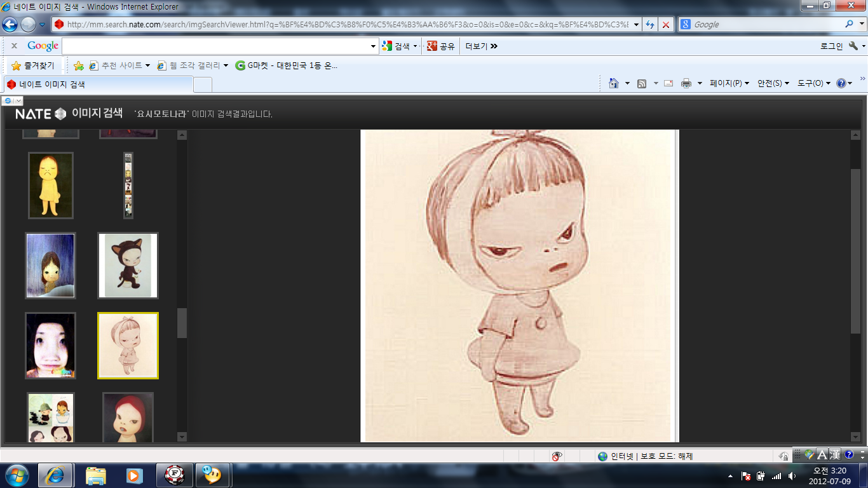The height and width of the screenshot is (488, 868).
Task: Click the 이미지 검색 header link
Action: coord(97,114)
